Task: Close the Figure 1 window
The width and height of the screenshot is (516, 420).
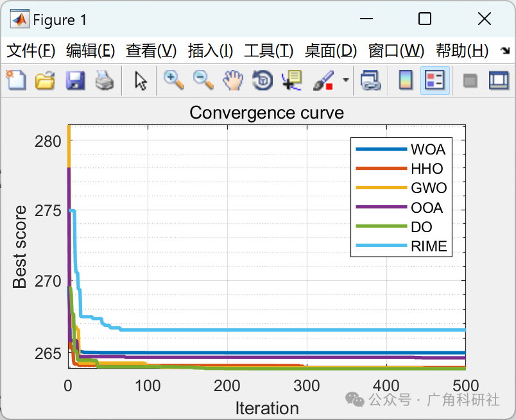Action: (485, 19)
